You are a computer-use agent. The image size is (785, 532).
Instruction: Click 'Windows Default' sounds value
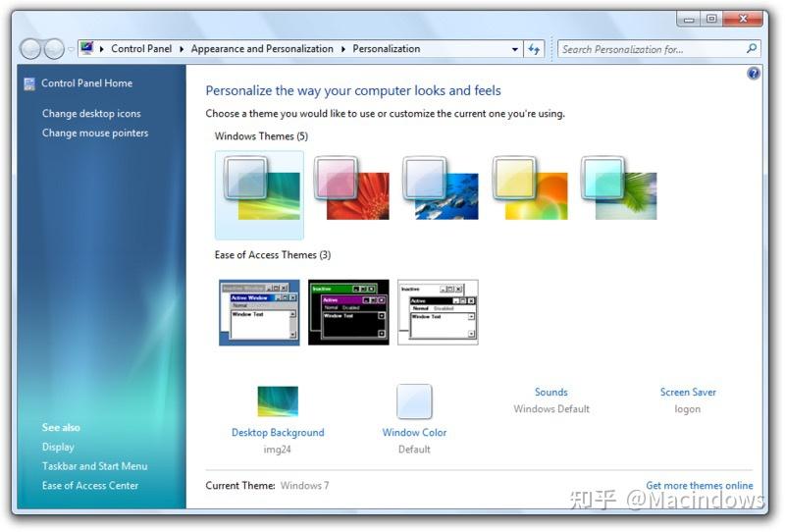[x=551, y=409]
